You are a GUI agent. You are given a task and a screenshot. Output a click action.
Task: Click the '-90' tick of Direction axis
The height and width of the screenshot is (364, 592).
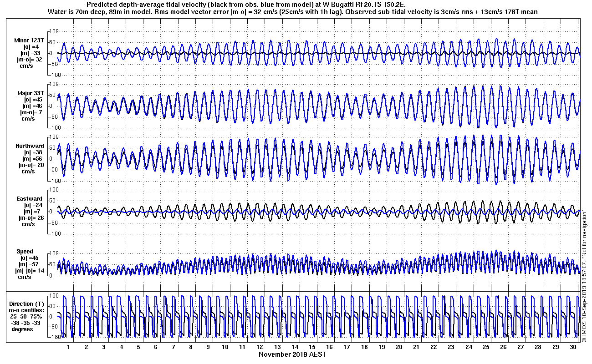tap(55, 327)
